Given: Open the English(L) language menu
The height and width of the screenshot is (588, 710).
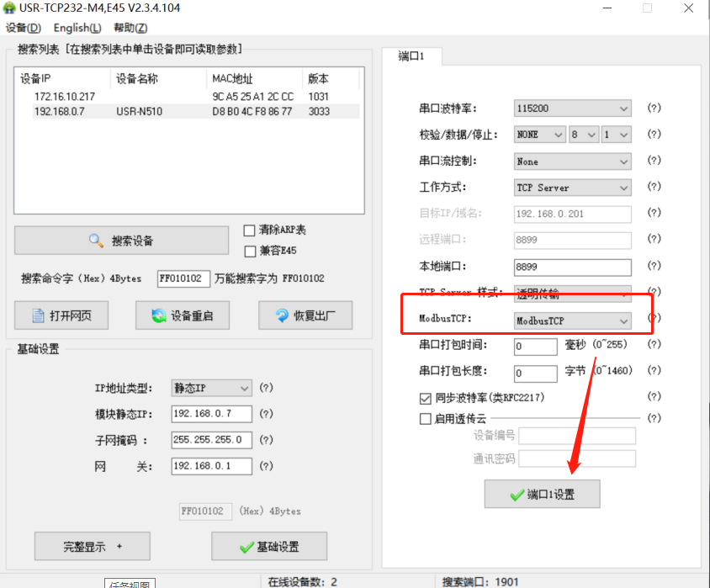Looking at the screenshot, I should click(x=77, y=28).
